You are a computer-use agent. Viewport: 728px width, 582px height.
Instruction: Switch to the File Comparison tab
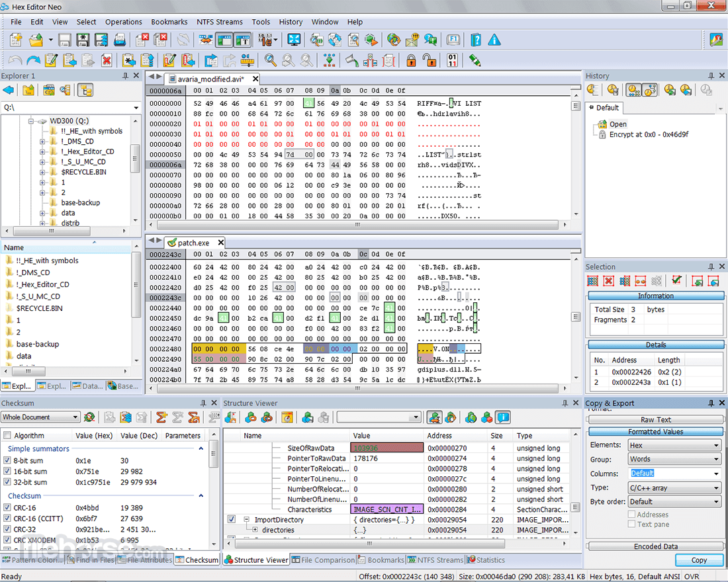(x=323, y=560)
